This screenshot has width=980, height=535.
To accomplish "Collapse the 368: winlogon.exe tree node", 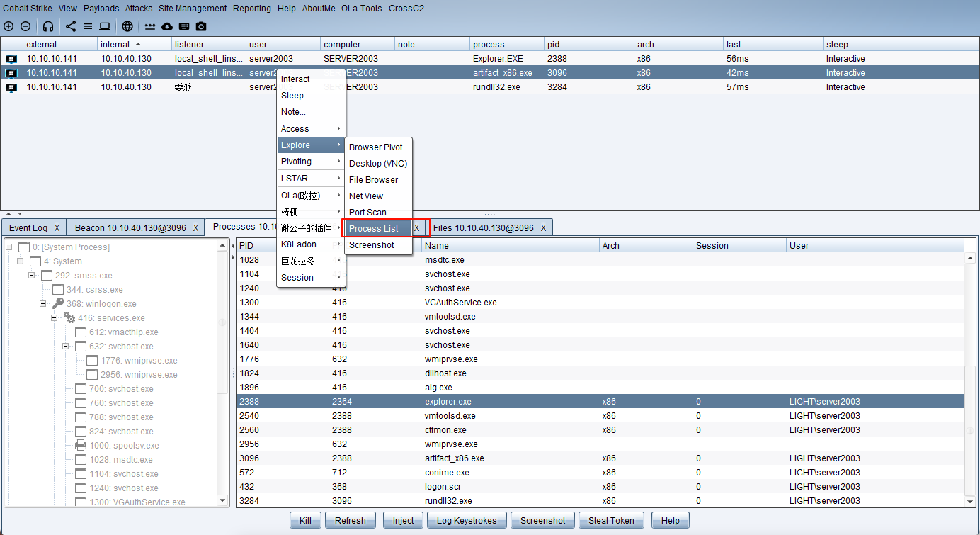I will pyautogui.click(x=43, y=304).
